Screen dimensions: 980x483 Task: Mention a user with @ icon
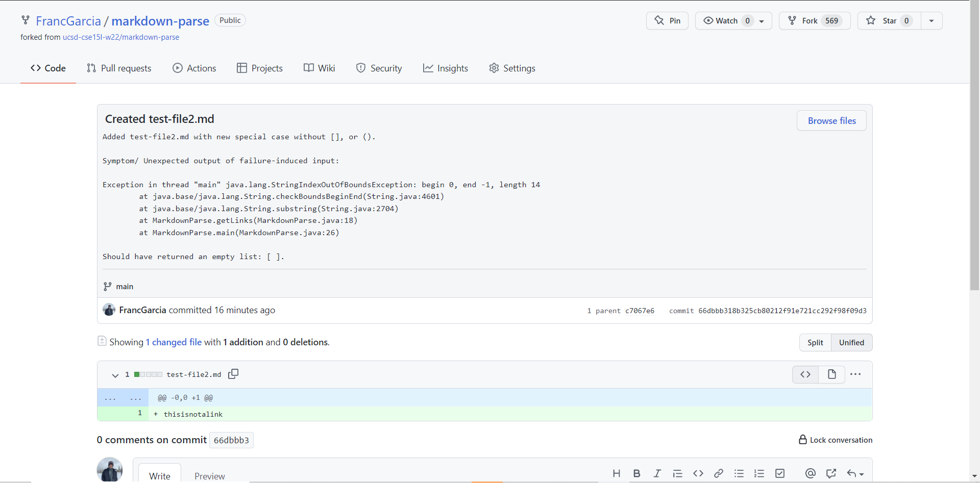[x=811, y=473]
